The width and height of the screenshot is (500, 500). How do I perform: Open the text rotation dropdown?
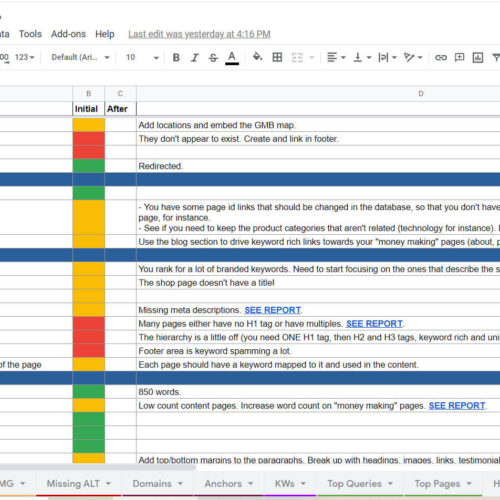tap(413, 57)
